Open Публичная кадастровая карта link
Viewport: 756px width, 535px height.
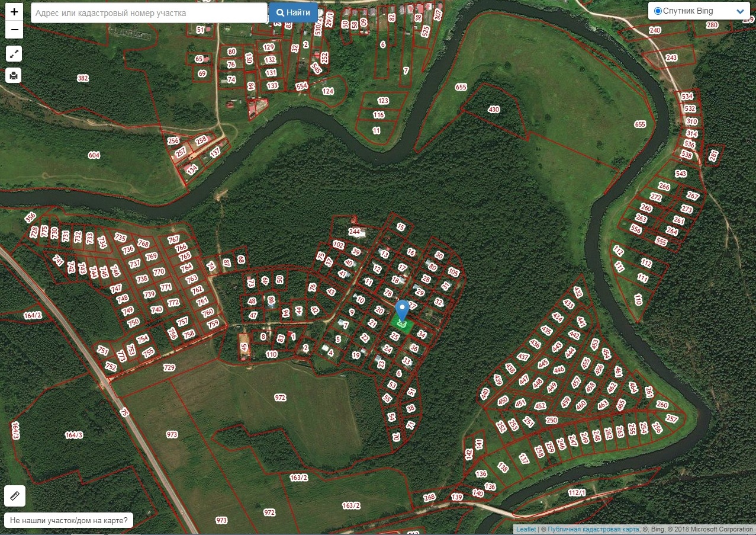tap(593, 529)
